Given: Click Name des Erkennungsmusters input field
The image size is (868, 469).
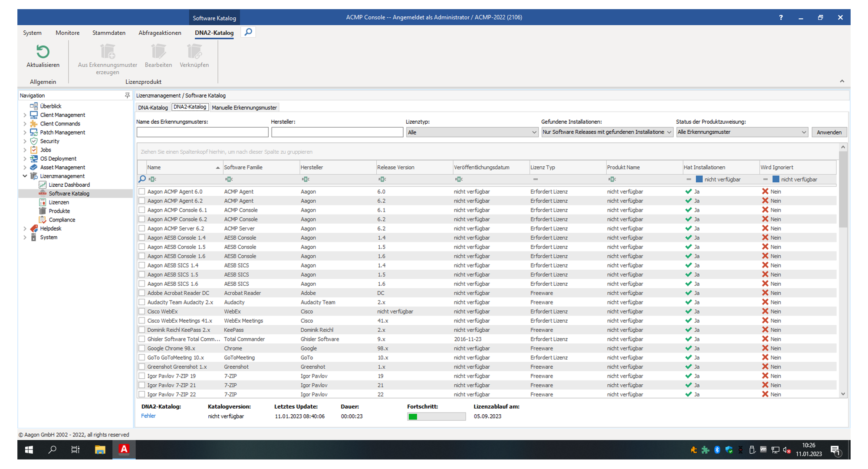Looking at the screenshot, I should click(202, 132).
